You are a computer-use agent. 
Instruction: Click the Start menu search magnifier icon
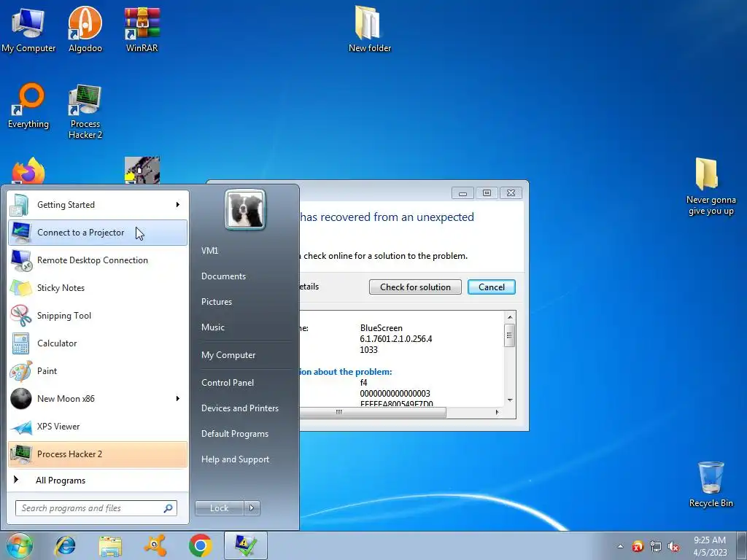tap(168, 508)
